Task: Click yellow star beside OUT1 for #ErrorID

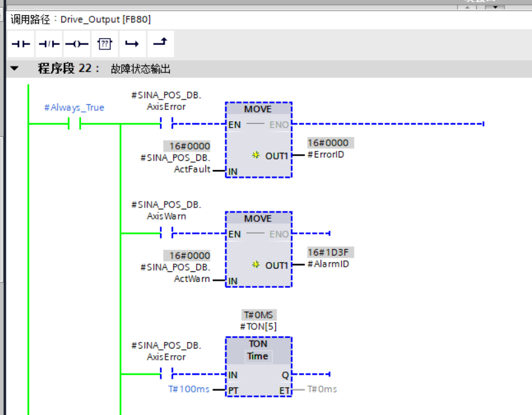Action: click(x=256, y=155)
